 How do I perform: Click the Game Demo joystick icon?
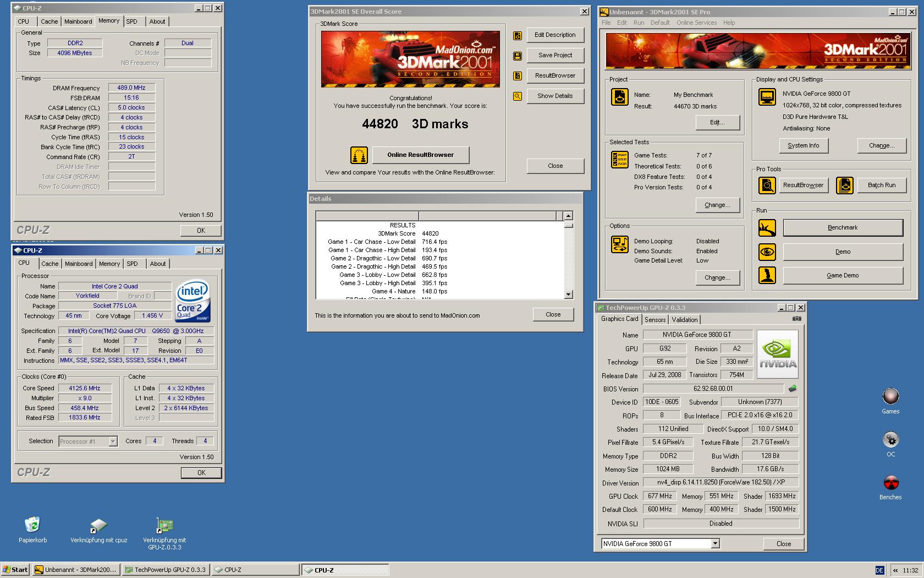pyautogui.click(x=767, y=275)
